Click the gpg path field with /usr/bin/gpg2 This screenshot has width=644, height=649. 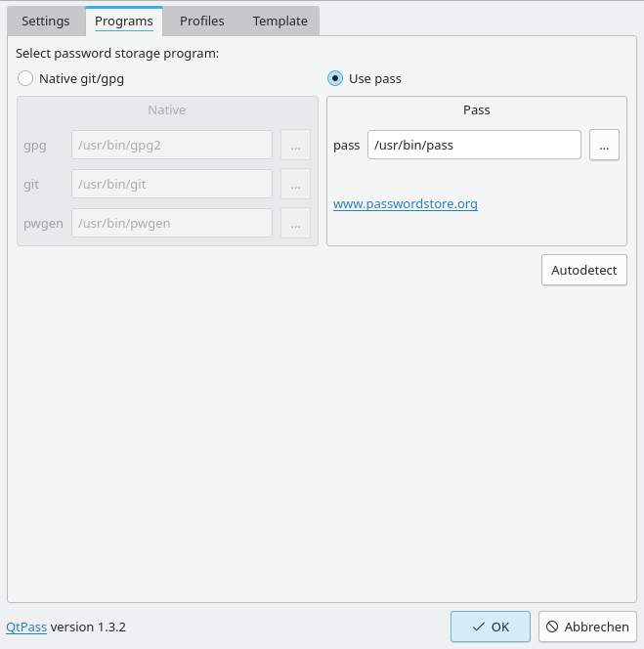pos(171,145)
